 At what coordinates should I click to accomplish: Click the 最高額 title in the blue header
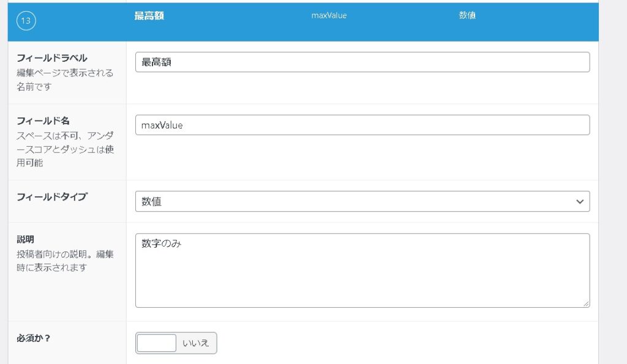[149, 16]
